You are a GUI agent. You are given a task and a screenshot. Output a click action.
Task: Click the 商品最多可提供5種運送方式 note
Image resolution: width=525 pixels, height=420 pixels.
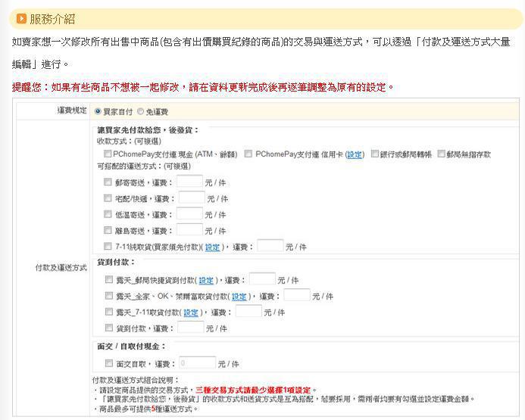(x=148, y=409)
